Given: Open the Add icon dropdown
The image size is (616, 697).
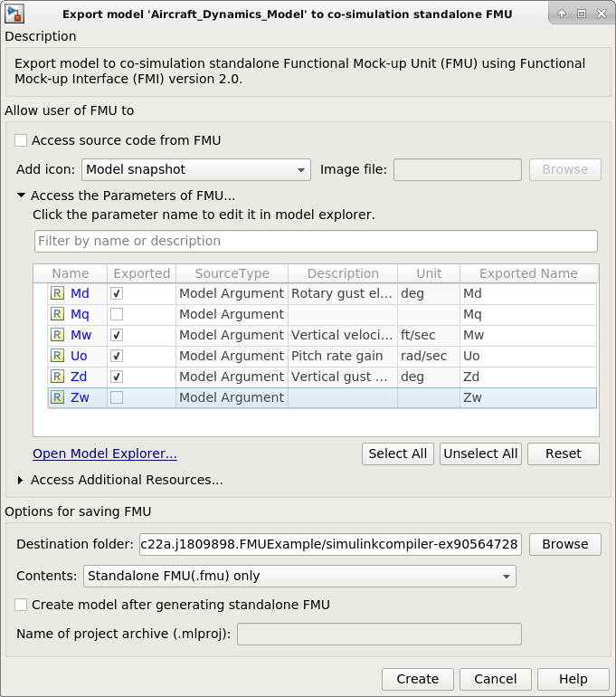Looking at the screenshot, I should (195, 169).
